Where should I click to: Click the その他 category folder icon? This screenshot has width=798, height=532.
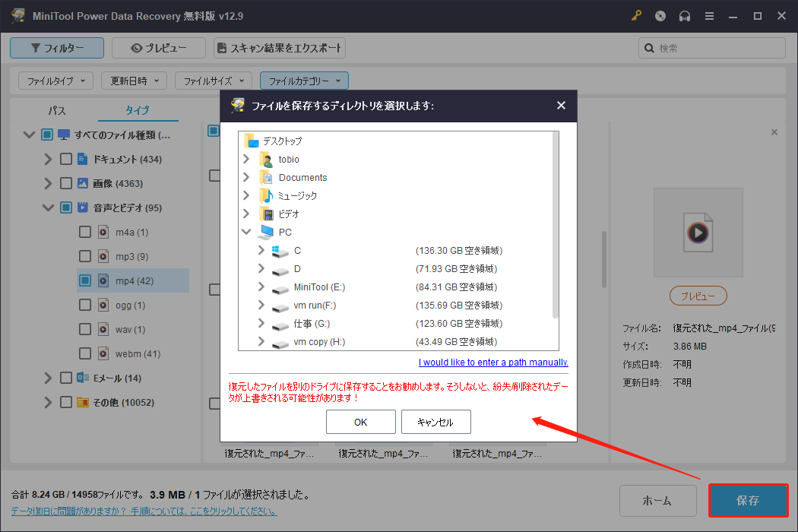(x=82, y=402)
